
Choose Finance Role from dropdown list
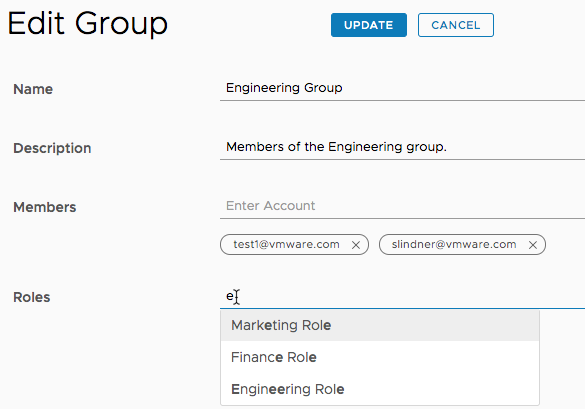pyautogui.click(x=380, y=357)
